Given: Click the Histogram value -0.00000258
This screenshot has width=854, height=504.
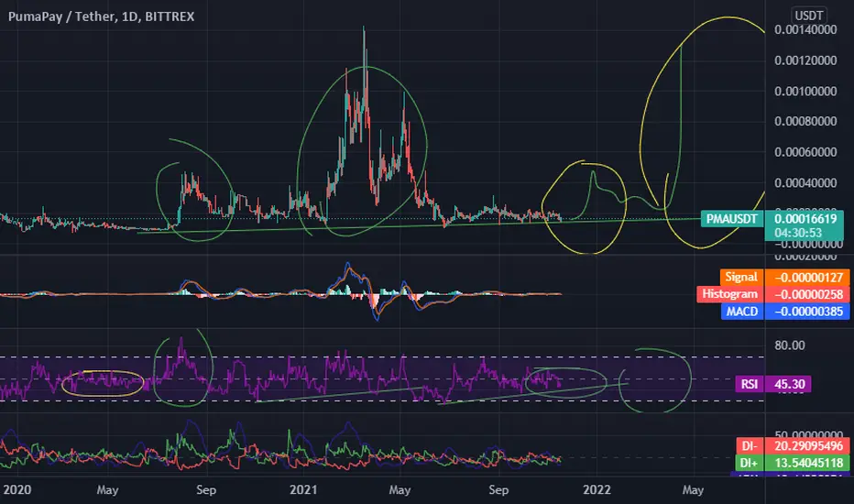Looking at the screenshot, I should (x=807, y=294).
